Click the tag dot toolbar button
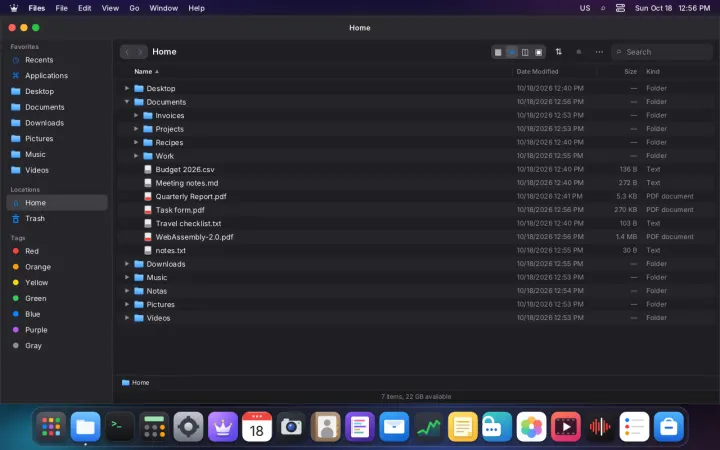 pyautogui.click(x=579, y=52)
